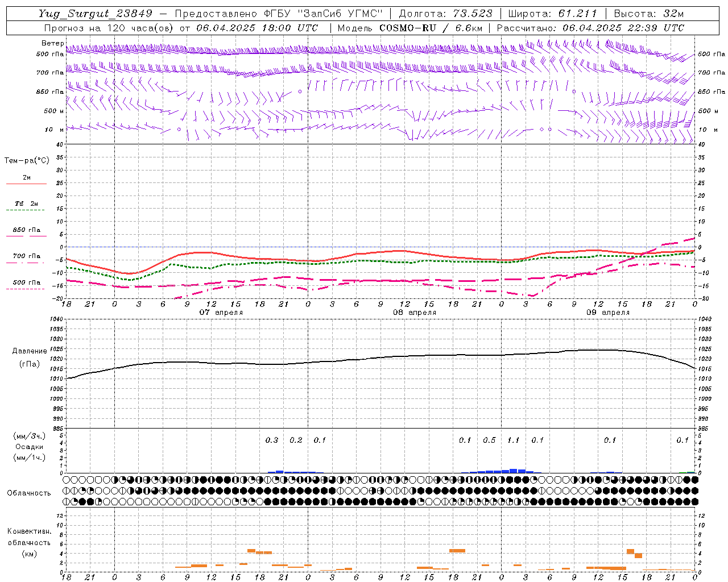
Task: Click the Ветер wind panel label
Action: click(x=53, y=43)
